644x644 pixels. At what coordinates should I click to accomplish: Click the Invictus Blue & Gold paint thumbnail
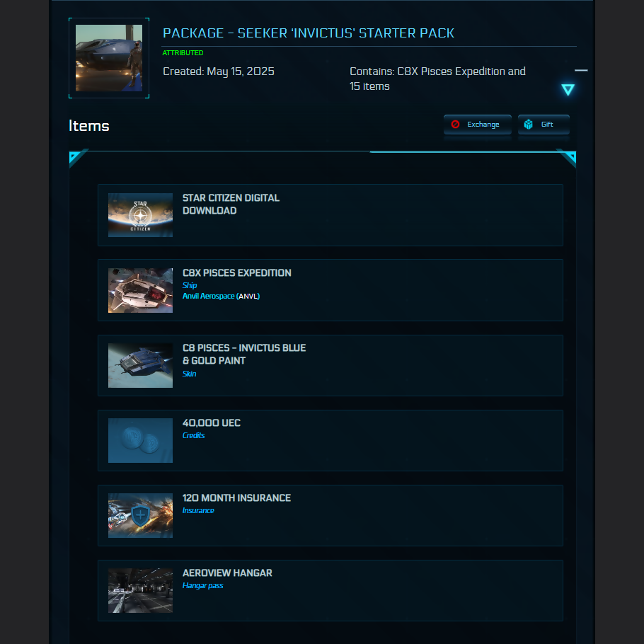[140, 365]
